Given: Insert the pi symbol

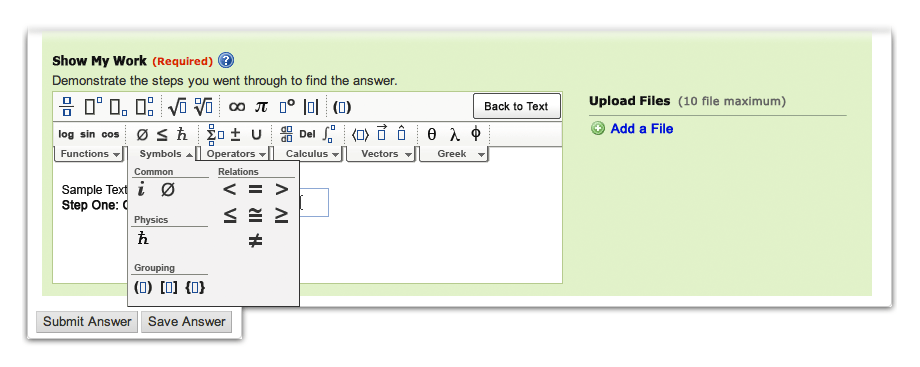Looking at the screenshot, I should click(x=261, y=107).
